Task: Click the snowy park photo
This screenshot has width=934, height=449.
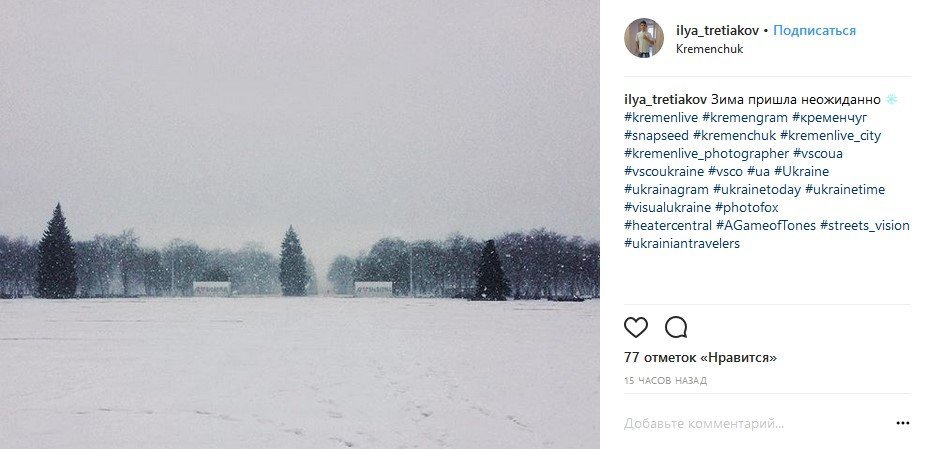Action: coord(300,224)
